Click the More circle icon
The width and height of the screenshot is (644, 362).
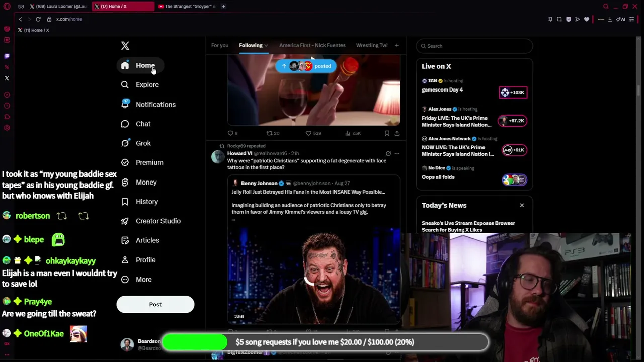125,279
